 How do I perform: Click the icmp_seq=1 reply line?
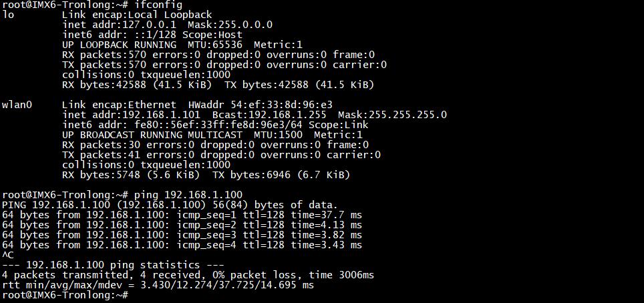click(x=182, y=215)
